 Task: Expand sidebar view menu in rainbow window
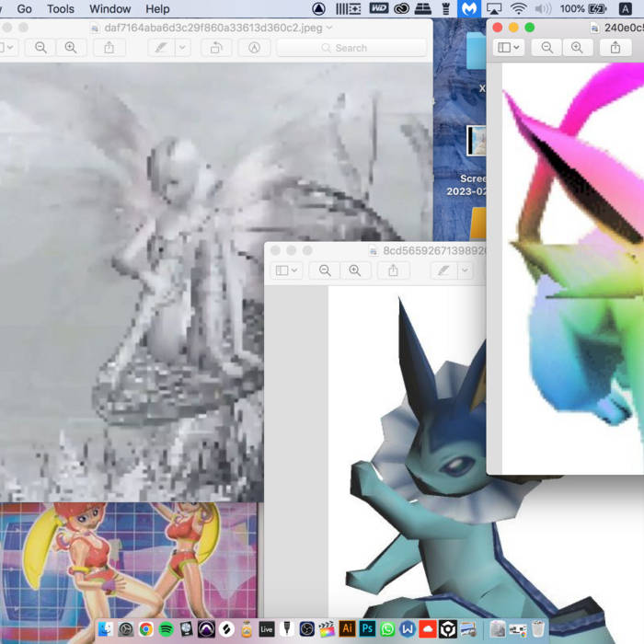[509, 48]
